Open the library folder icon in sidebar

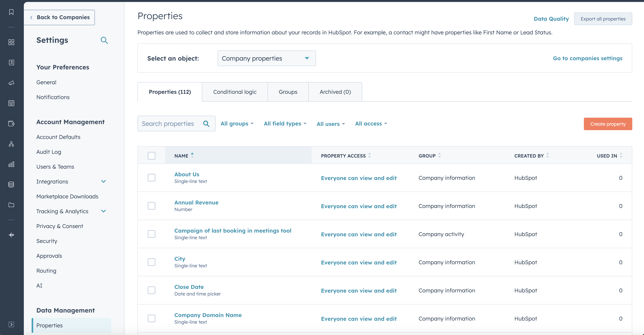click(x=11, y=205)
